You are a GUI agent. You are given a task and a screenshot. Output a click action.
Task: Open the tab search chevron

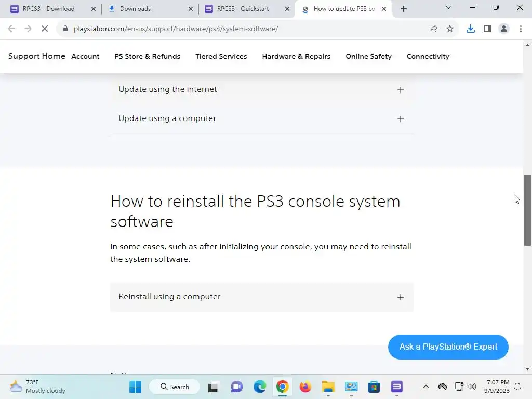(x=448, y=7)
